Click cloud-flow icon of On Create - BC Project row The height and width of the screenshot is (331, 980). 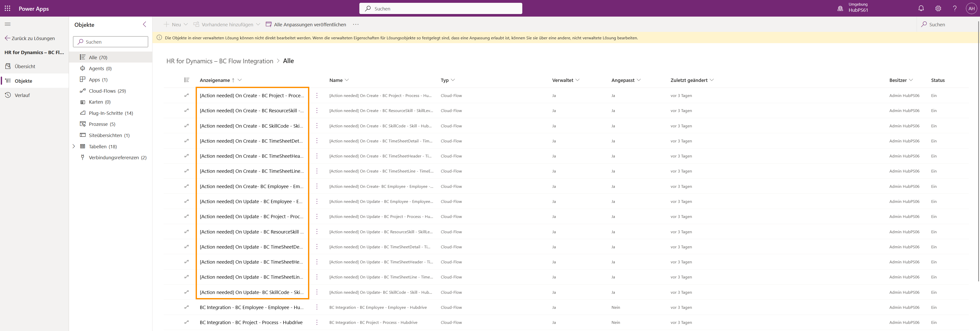(x=186, y=95)
